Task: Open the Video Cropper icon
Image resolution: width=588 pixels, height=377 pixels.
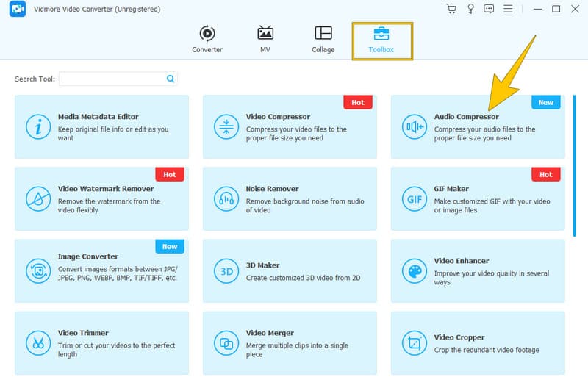Action: coord(414,342)
